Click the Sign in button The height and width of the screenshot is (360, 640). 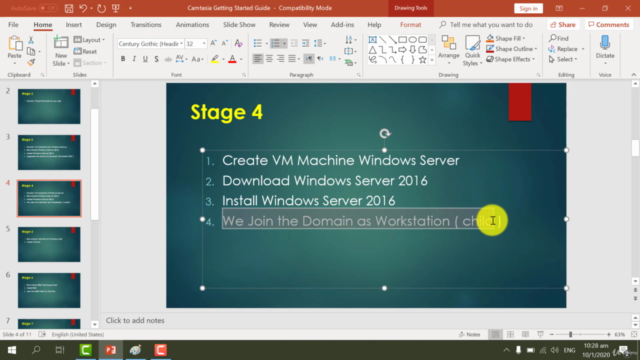coord(528,8)
